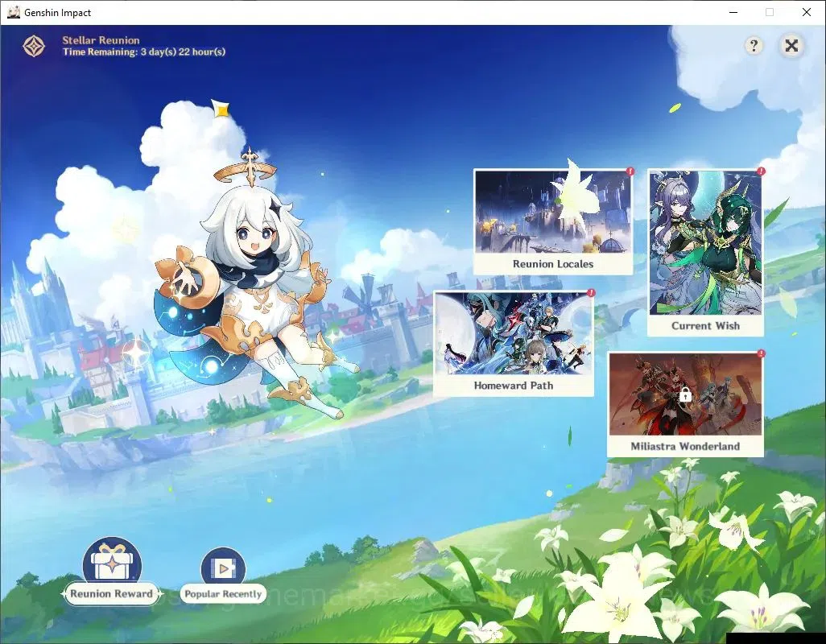Close the Genshin Impact window
Viewport: 826px width, 644px height.
click(806, 12)
